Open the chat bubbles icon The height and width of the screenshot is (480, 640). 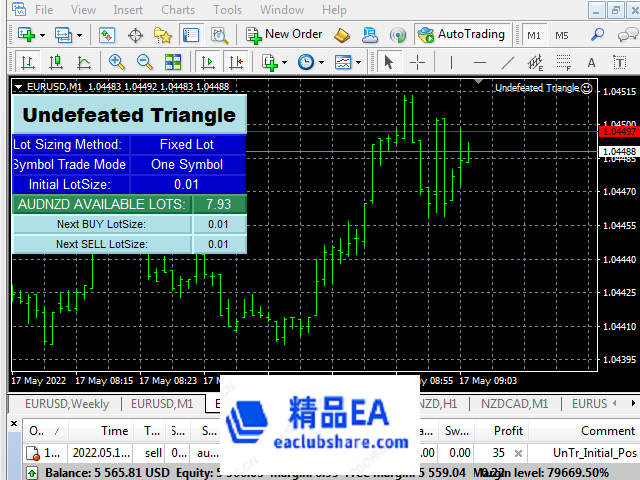[x=628, y=35]
